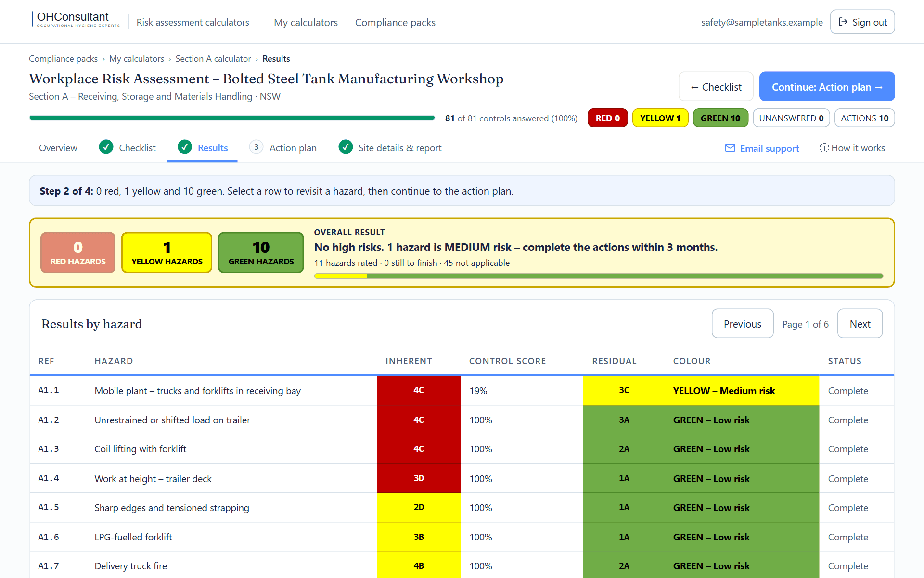This screenshot has height=578, width=924.
Task: Open Compliance packs in top navigation
Action: coord(395,22)
